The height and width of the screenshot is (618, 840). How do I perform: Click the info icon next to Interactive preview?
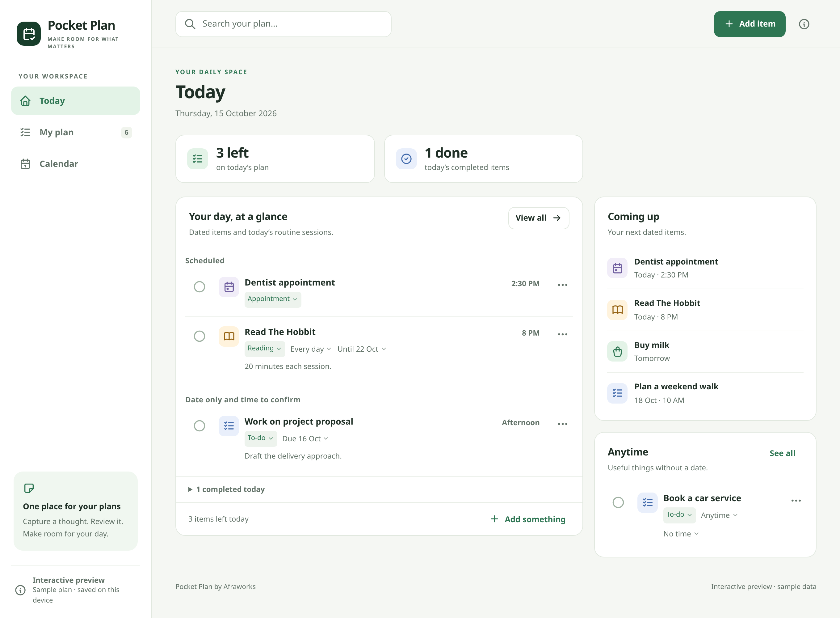point(20,590)
